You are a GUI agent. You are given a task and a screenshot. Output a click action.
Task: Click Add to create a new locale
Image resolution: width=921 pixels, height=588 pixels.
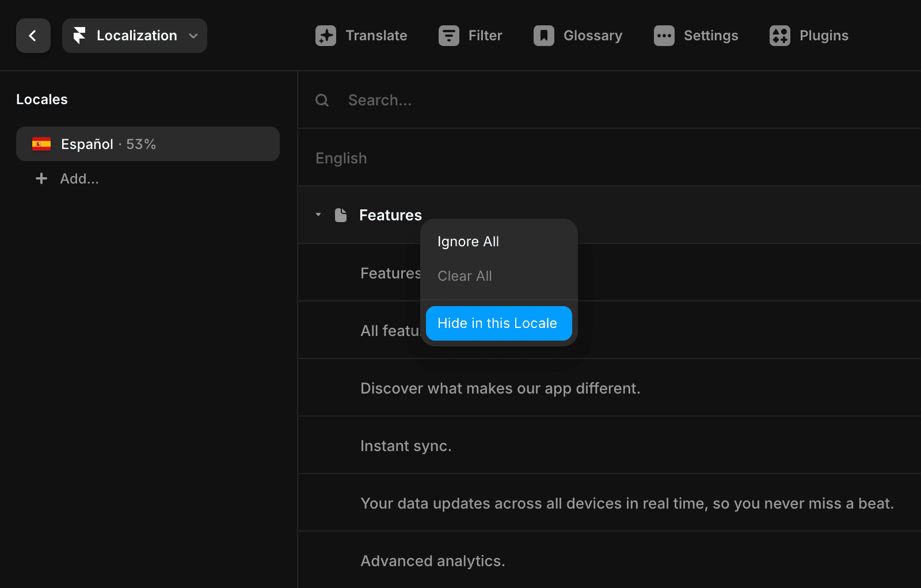tap(79, 178)
